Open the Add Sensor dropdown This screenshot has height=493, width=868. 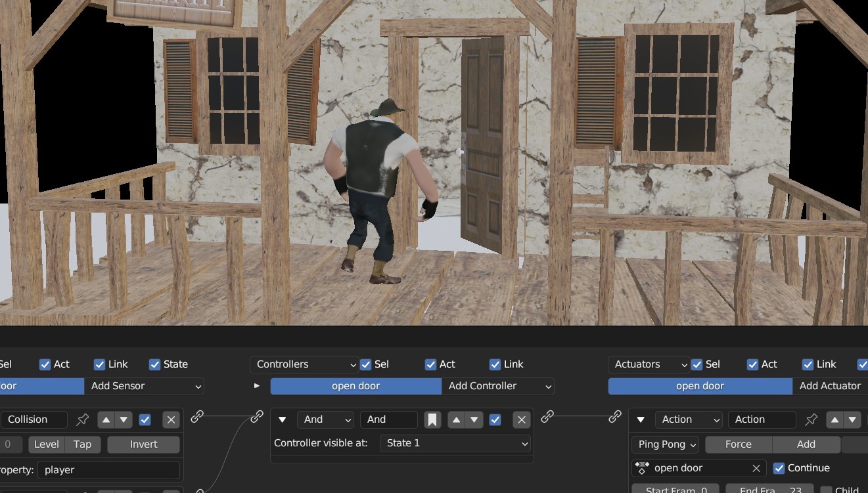145,386
